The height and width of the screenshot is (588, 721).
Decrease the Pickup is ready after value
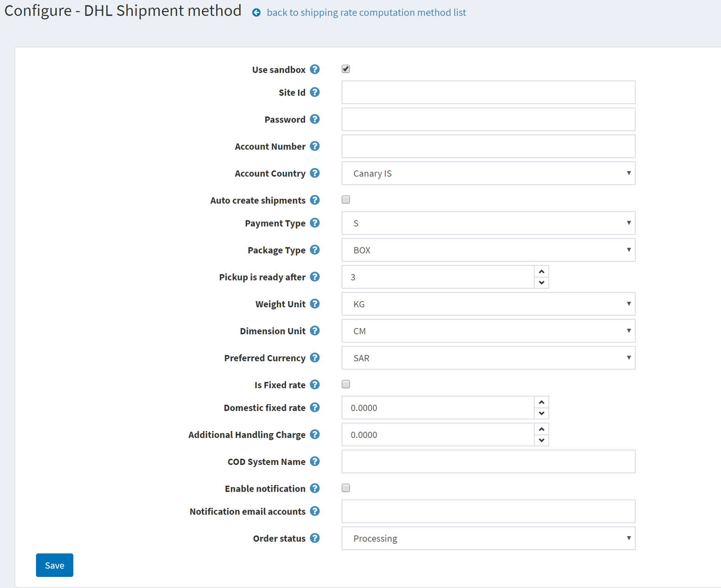click(x=542, y=283)
